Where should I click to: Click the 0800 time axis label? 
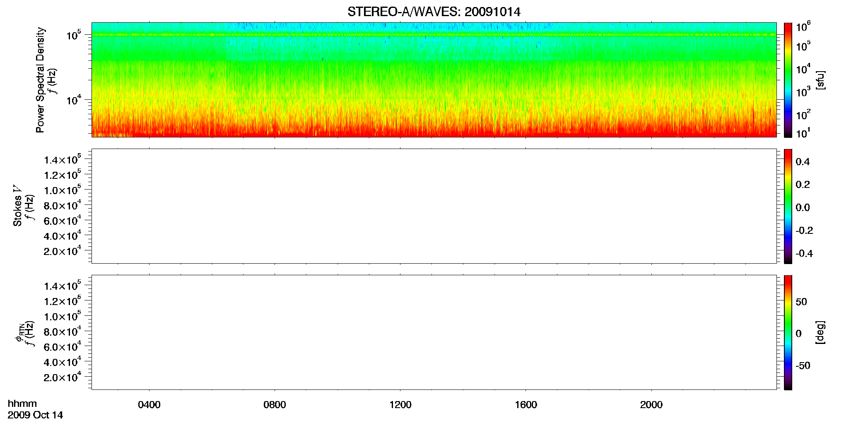point(275,405)
